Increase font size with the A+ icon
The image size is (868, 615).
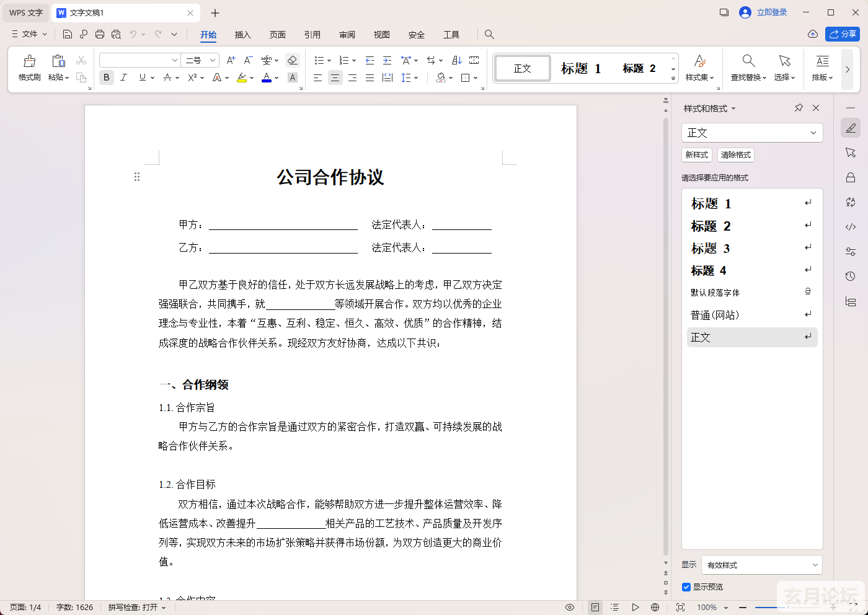click(231, 60)
